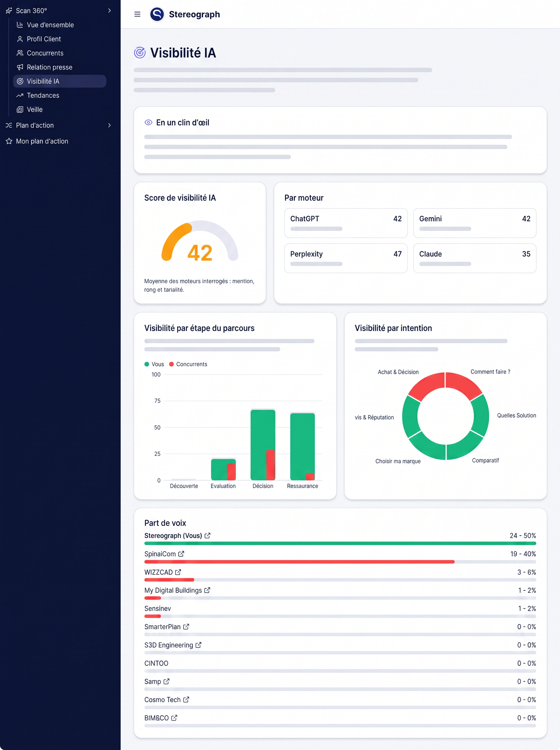The height and width of the screenshot is (750, 560).
Task: Open the external link icon for SpinaiCom
Action: 181,554
